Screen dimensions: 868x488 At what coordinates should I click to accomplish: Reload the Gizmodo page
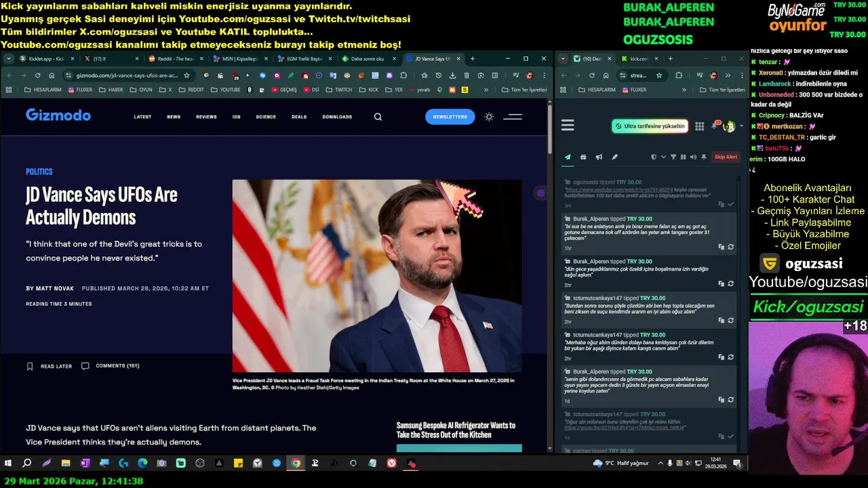37,75
